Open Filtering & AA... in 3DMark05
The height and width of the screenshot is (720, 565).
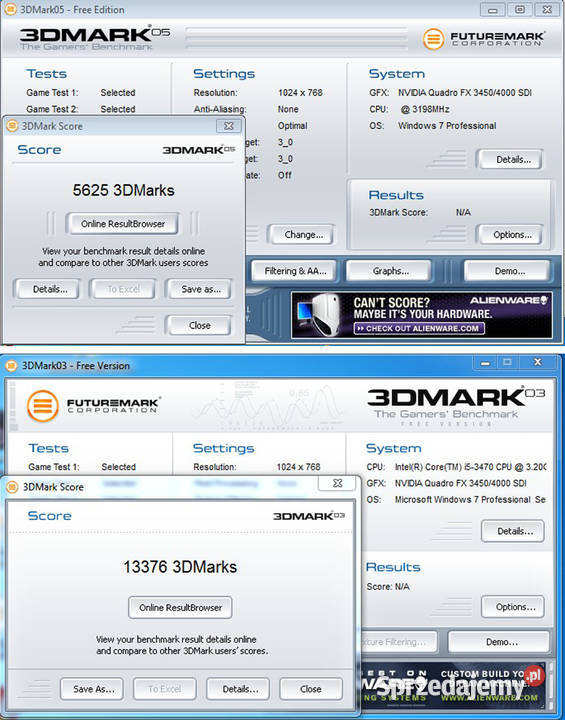295,271
